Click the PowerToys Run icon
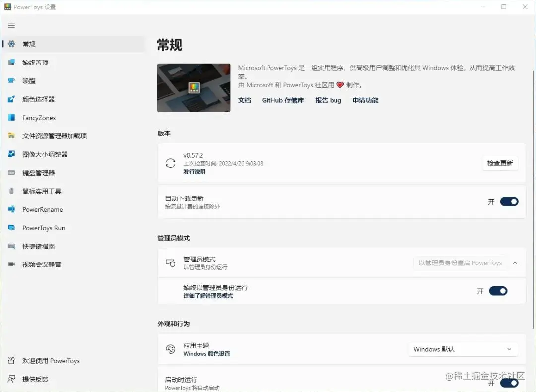This screenshot has width=536, height=392. 11,228
